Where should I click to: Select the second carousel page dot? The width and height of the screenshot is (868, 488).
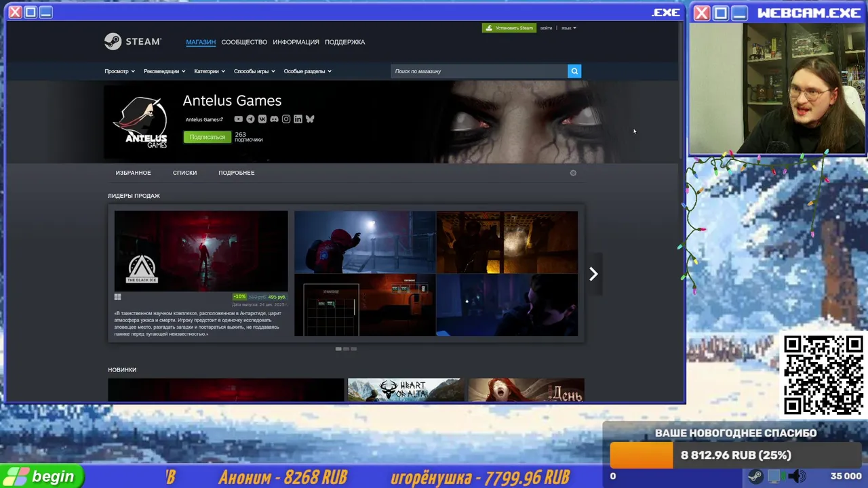pyautogui.click(x=346, y=349)
